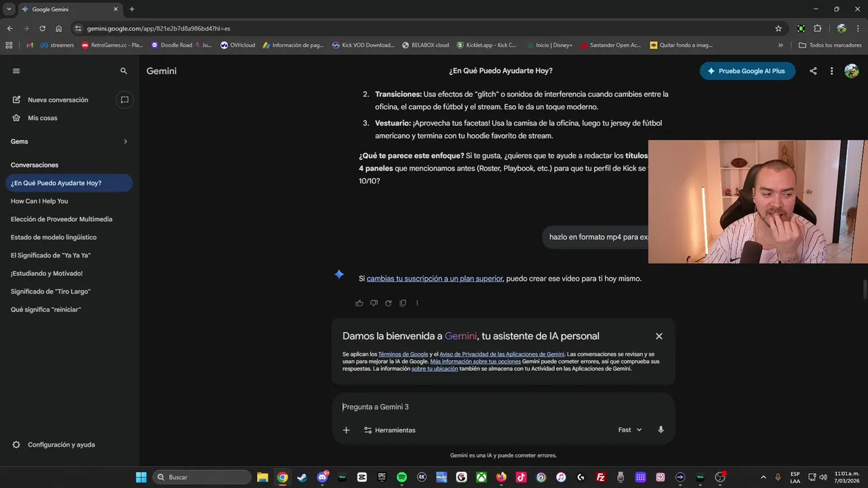
Task: Collapse the sidebar with the hamburger menu icon
Action: (16, 70)
